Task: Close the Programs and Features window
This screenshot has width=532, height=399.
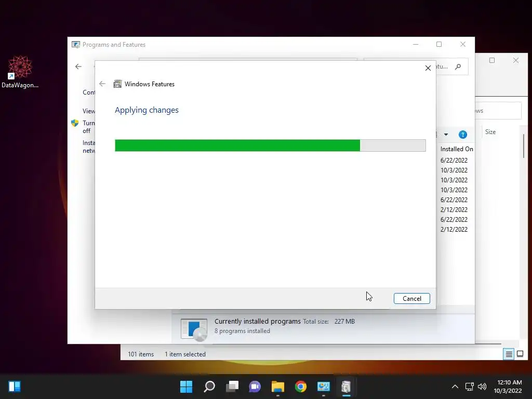Action: [x=463, y=45]
